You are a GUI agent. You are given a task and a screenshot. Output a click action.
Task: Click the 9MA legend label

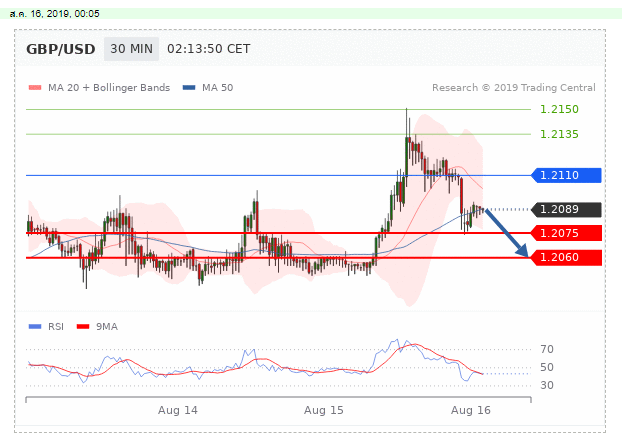[107, 327]
